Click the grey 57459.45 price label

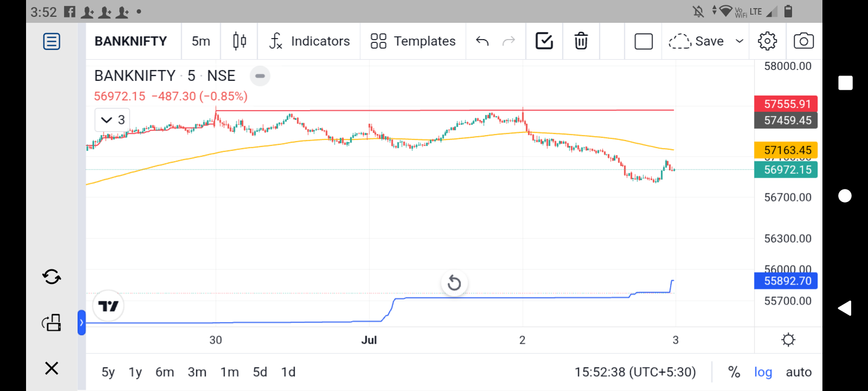786,120
